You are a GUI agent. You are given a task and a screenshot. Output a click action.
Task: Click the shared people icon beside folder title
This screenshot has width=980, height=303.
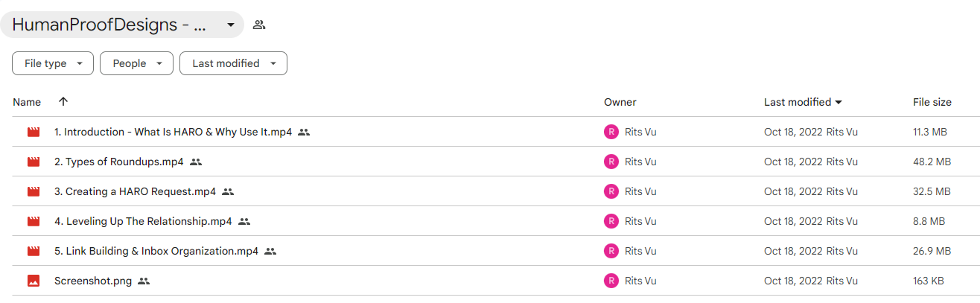point(258,25)
